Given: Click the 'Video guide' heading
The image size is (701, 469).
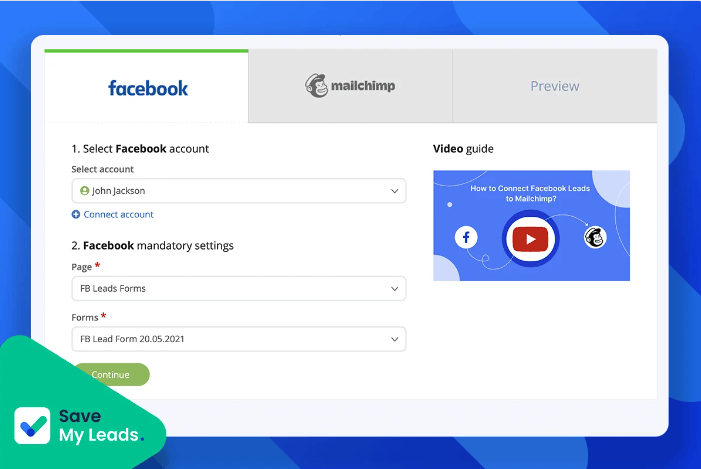Looking at the screenshot, I should point(463,149).
